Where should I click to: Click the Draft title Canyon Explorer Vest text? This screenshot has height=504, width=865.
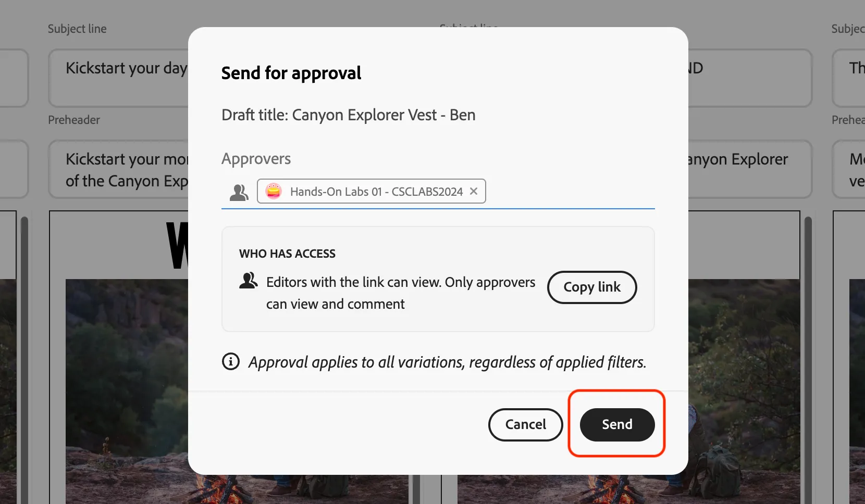click(349, 115)
